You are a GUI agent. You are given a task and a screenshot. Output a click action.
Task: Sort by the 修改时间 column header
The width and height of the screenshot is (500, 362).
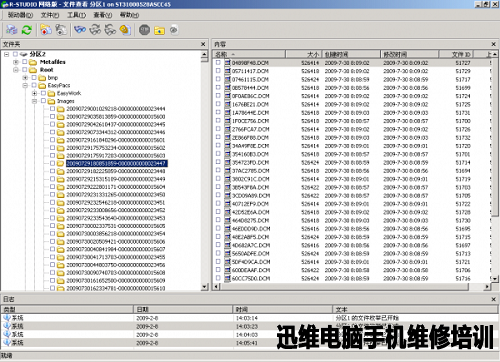[x=410, y=54]
